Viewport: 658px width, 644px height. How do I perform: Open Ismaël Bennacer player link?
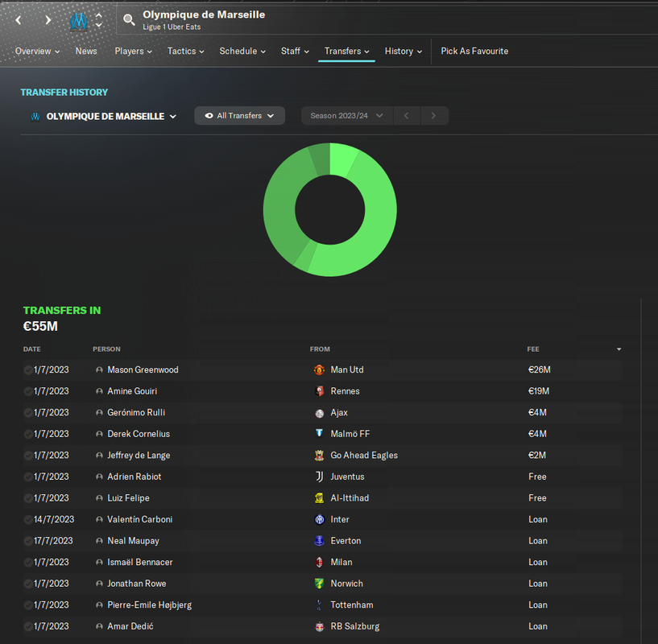click(140, 562)
